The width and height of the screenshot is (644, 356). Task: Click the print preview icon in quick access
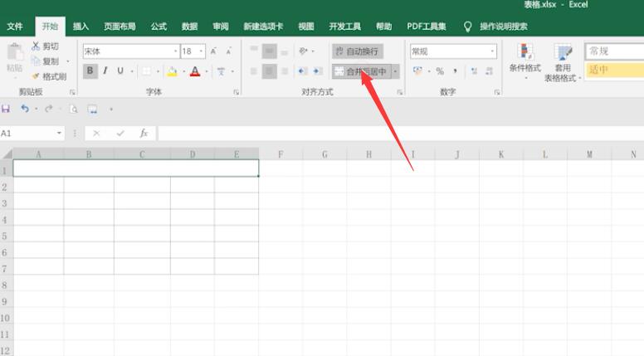point(74,109)
